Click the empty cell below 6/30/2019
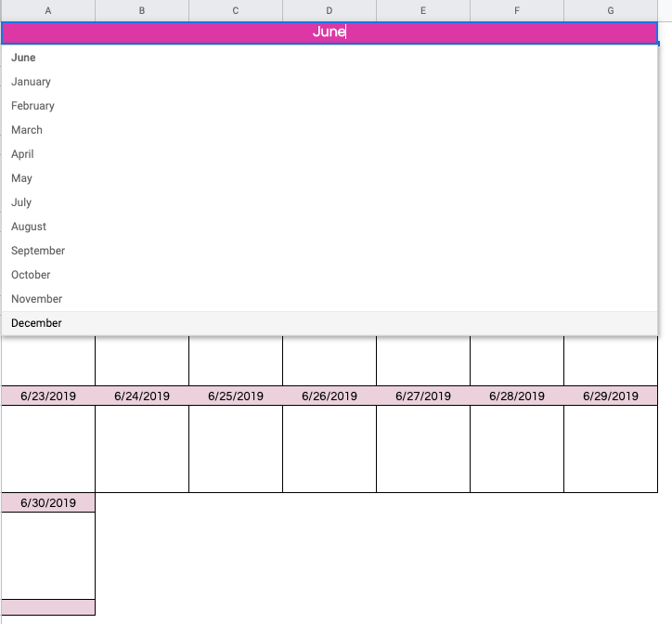672x624 pixels. coord(48,556)
